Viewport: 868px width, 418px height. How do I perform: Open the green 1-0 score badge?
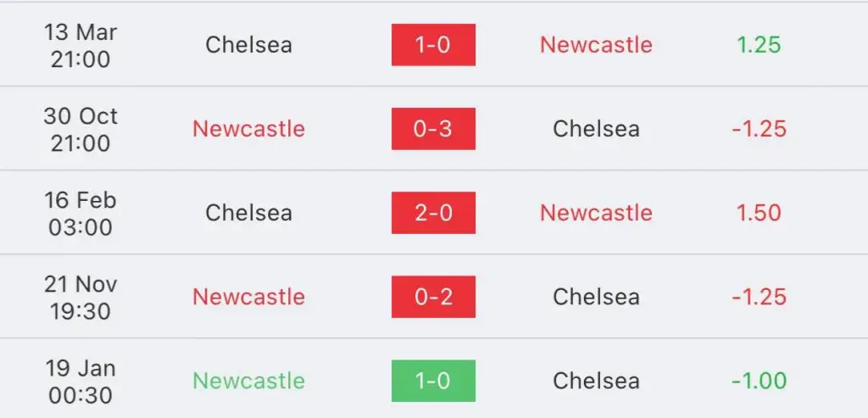click(433, 381)
